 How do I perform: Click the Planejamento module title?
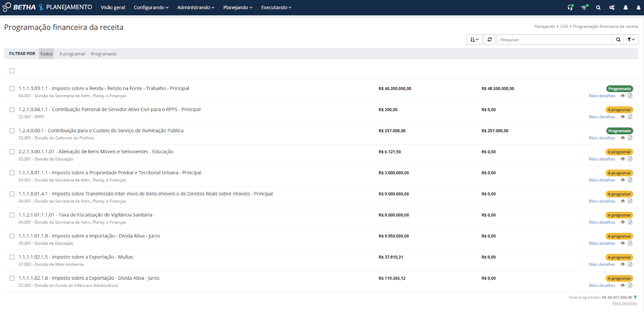pyautogui.click(x=69, y=7)
